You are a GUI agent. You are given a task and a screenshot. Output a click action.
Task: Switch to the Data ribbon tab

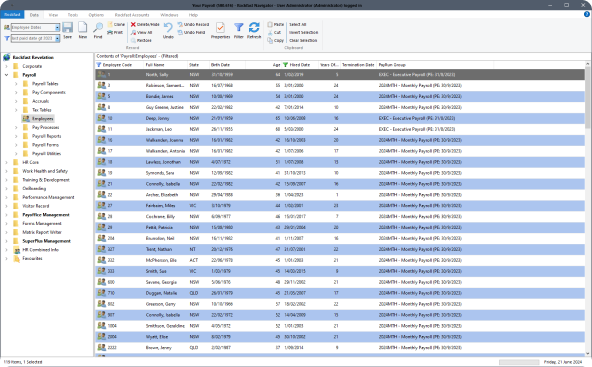tap(34, 15)
